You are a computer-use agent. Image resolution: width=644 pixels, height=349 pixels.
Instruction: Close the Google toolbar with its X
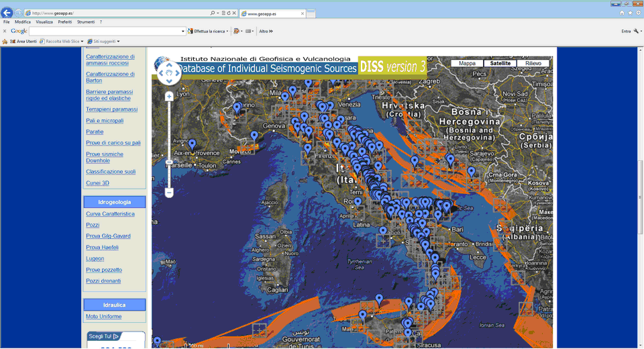pos(5,31)
